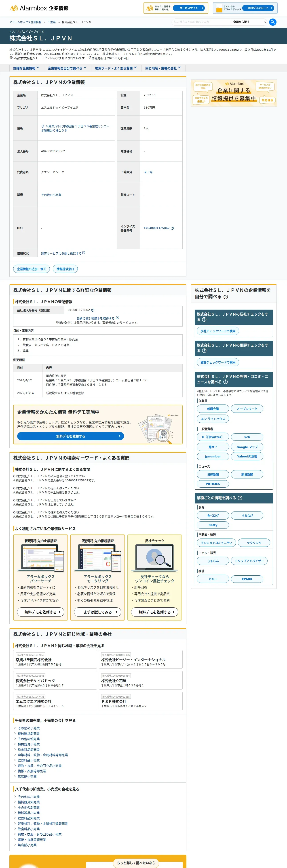Screen dimensions: 287x868
Task: Open the Retty search button
Action: (213, 525)
